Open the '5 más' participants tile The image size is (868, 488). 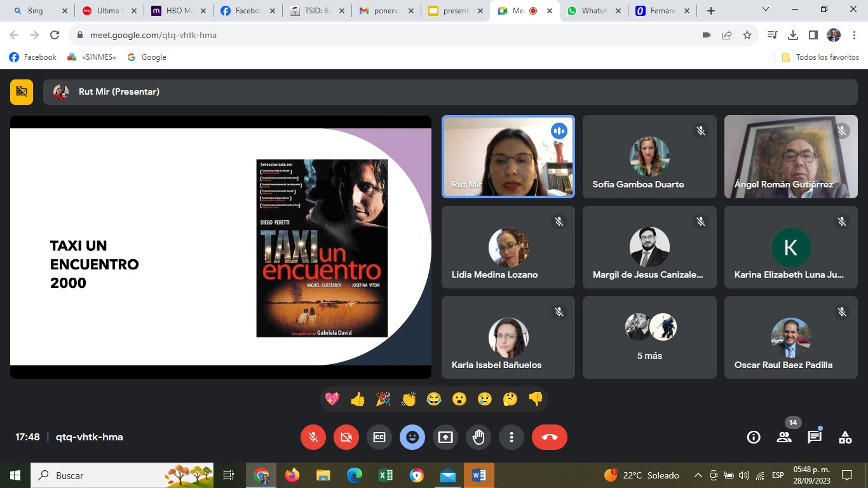(649, 337)
